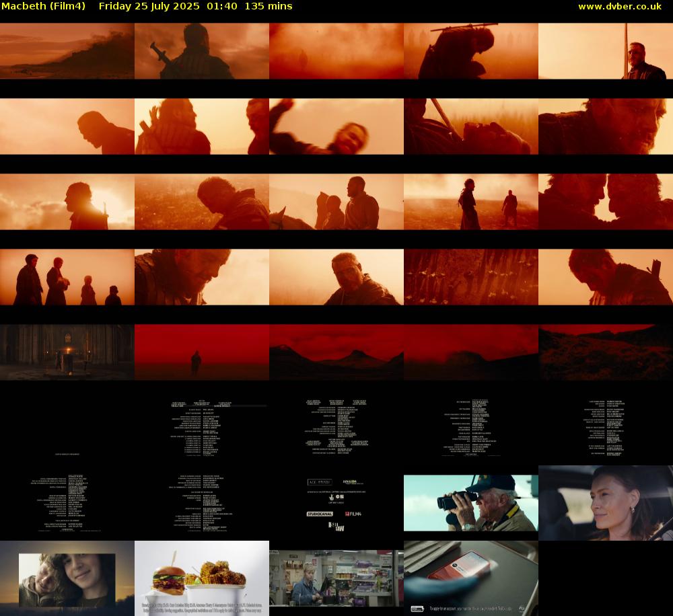This screenshot has width=673, height=616.
Task: Open the bearded man facing the camera frame
Action: tap(336, 277)
